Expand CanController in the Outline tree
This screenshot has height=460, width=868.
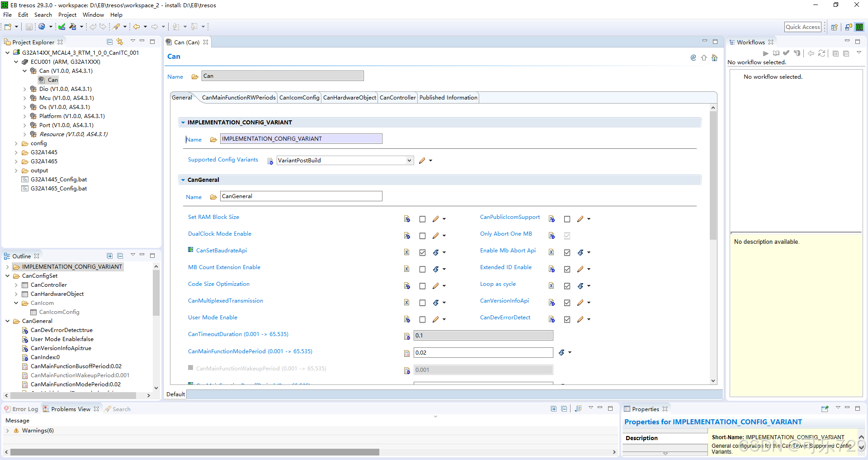coord(16,285)
